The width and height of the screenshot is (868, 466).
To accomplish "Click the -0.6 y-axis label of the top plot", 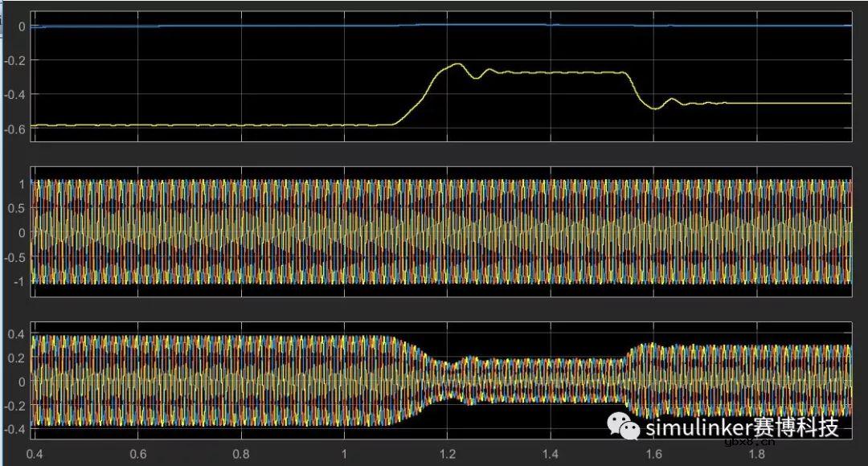I will [15, 127].
